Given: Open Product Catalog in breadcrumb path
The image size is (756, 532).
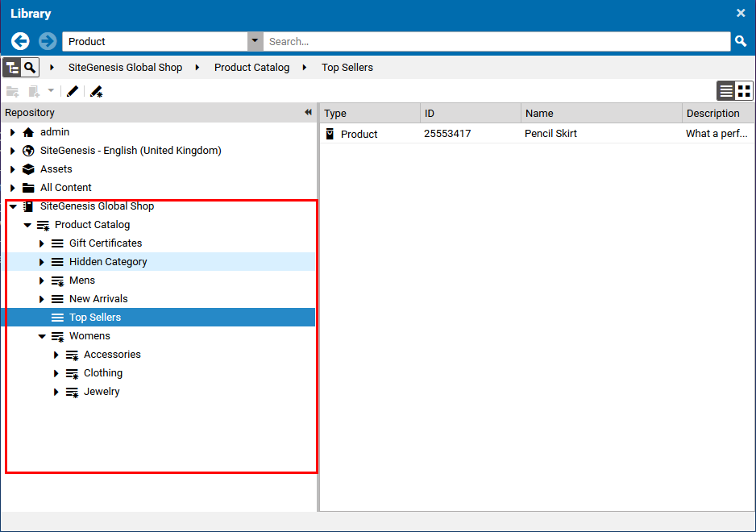Looking at the screenshot, I should click(251, 68).
